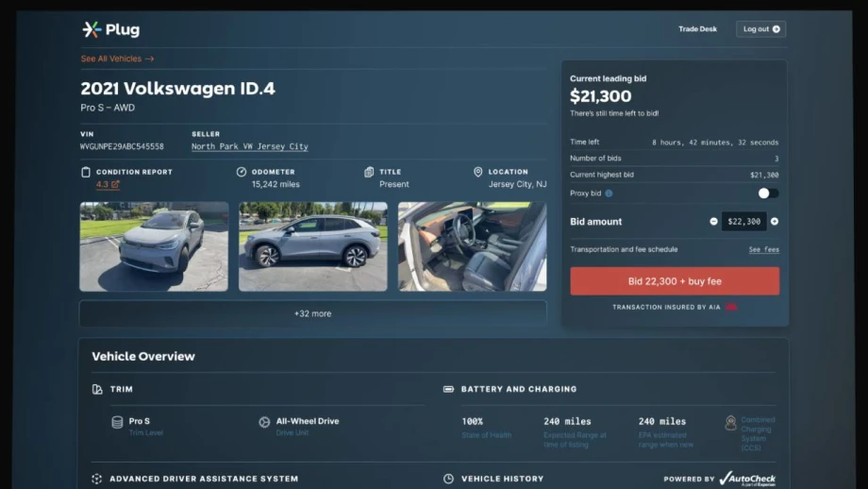Open the side view car photo
Image resolution: width=868 pixels, height=489 pixels.
[x=313, y=246]
